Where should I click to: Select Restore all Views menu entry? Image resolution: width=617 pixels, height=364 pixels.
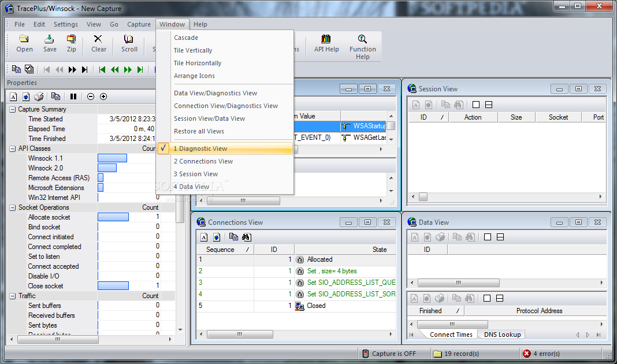[225, 131]
